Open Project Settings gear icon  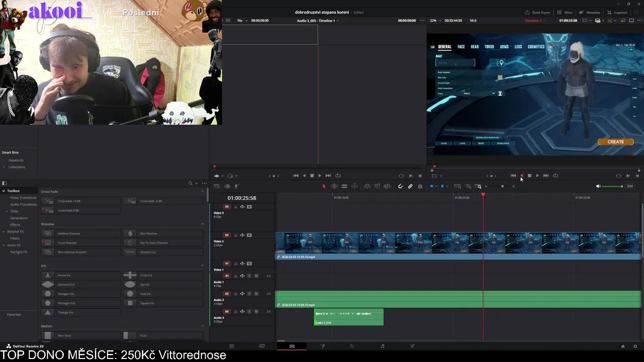pyautogui.click(x=635, y=346)
